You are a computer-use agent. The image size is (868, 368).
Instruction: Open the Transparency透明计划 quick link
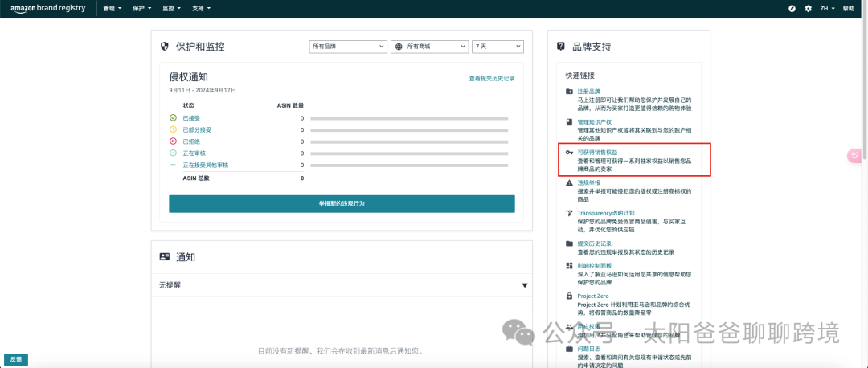pos(606,213)
